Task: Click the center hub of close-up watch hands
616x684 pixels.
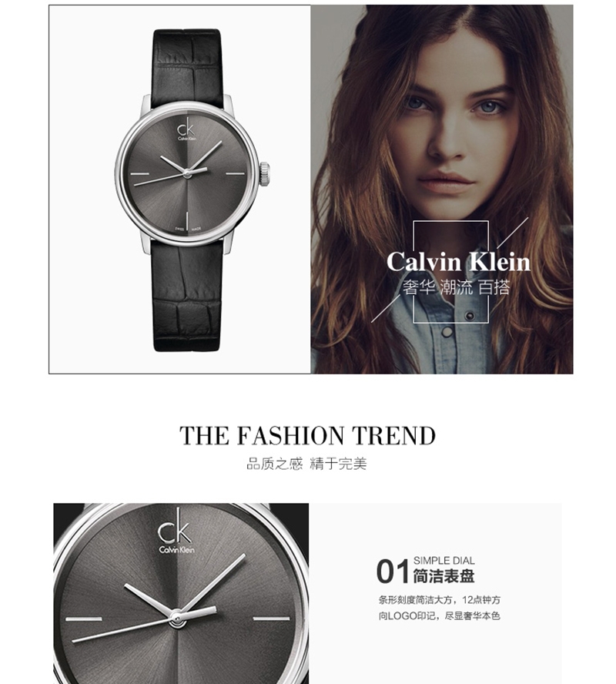Action: [176, 618]
